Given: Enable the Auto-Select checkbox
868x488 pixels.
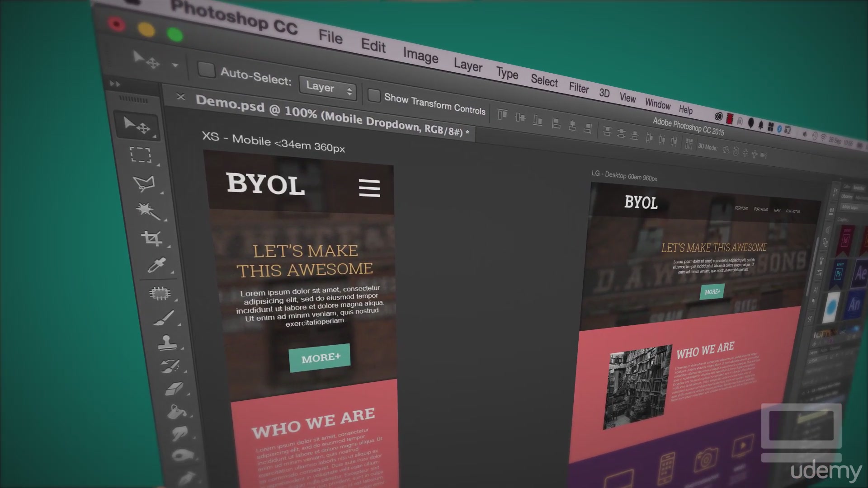Looking at the screenshot, I should (206, 70).
